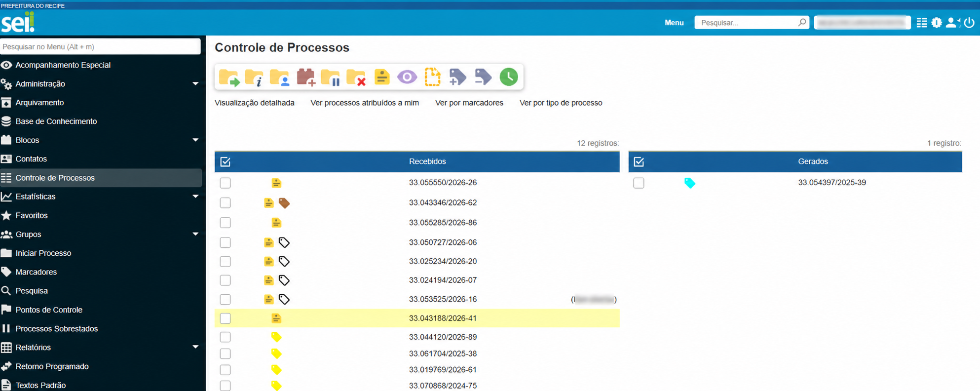Open the folder with person assignment icon
The height and width of the screenshot is (391, 980).
click(280, 78)
